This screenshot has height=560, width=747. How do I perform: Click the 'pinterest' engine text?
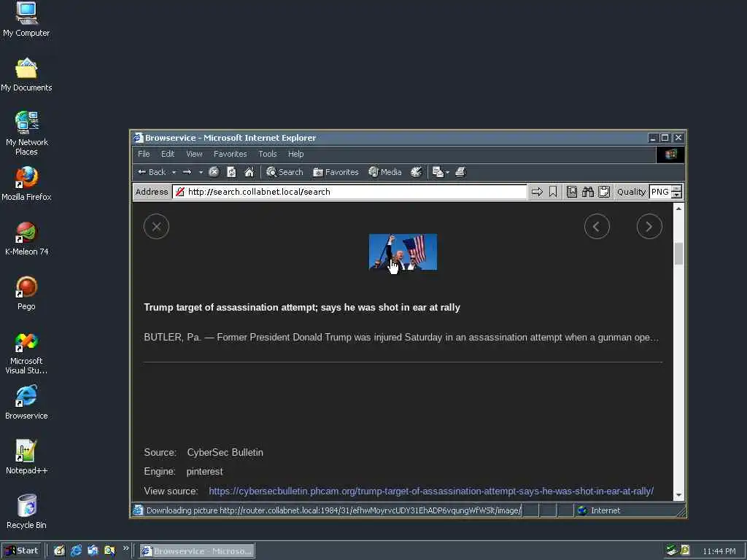[204, 472]
